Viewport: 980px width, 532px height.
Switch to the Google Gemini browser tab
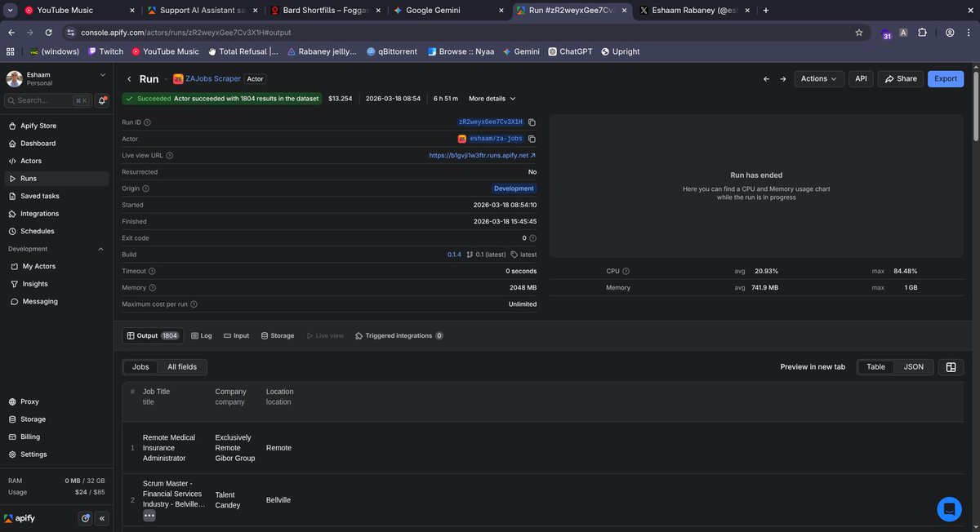[448, 10]
